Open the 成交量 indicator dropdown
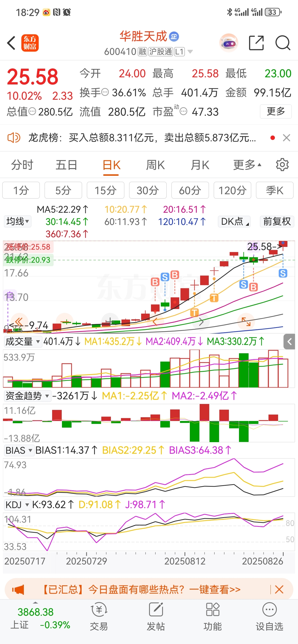Screen dimensions: 298x644 click(x=23, y=341)
